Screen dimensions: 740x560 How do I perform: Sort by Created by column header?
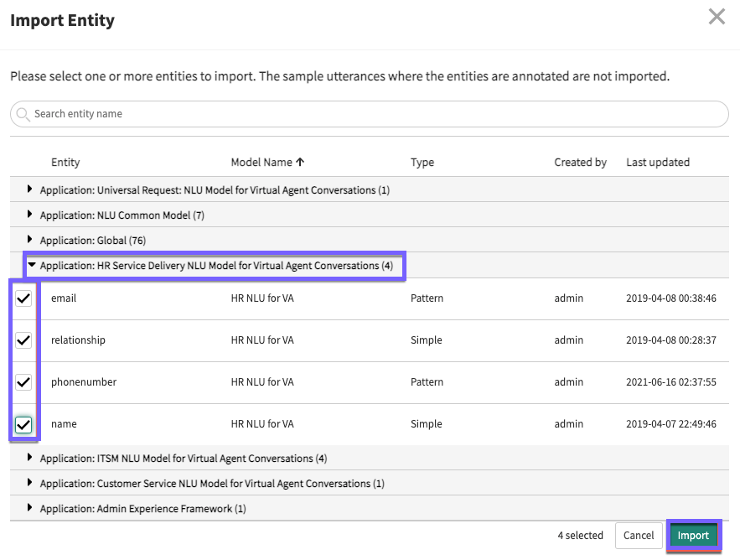coord(580,162)
